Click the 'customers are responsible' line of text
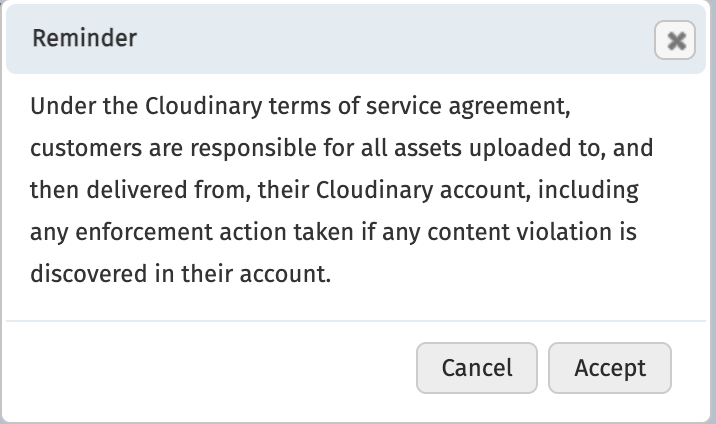The width and height of the screenshot is (716, 424). click(342, 148)
